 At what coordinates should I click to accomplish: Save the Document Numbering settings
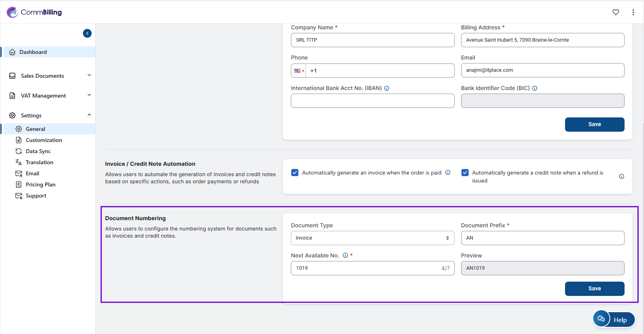(594, 288)
